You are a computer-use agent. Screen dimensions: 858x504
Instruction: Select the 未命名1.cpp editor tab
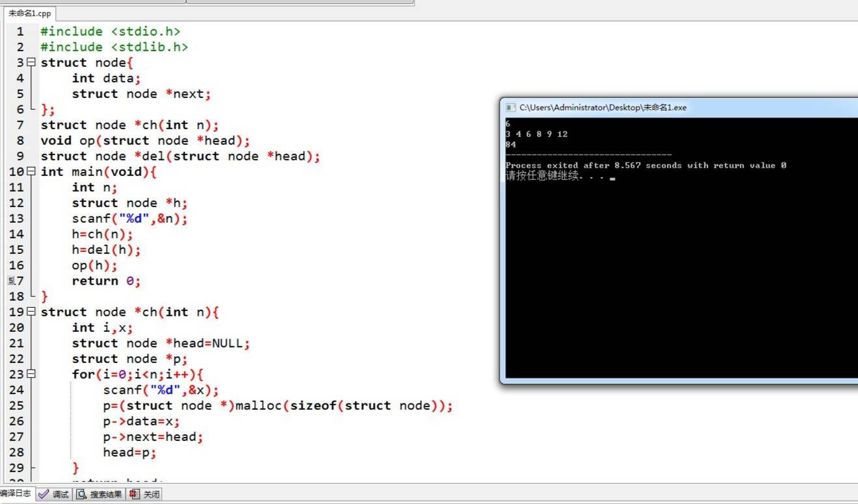tap(29, 12)
